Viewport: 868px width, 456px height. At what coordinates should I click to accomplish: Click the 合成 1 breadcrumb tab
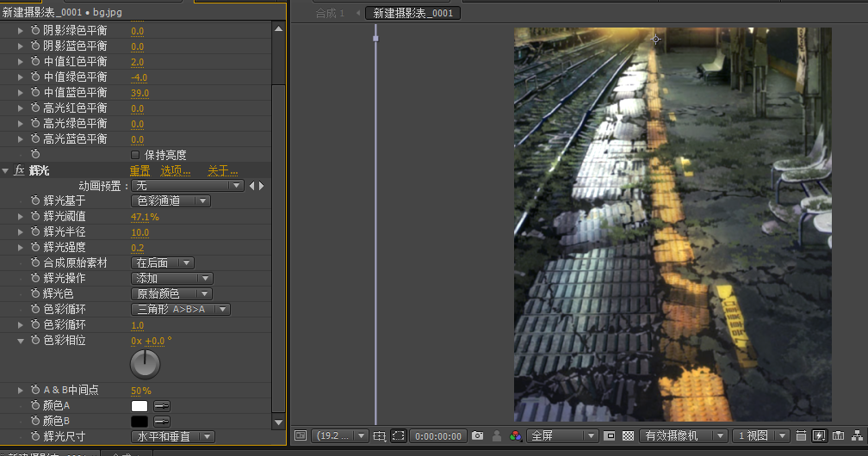330,13
